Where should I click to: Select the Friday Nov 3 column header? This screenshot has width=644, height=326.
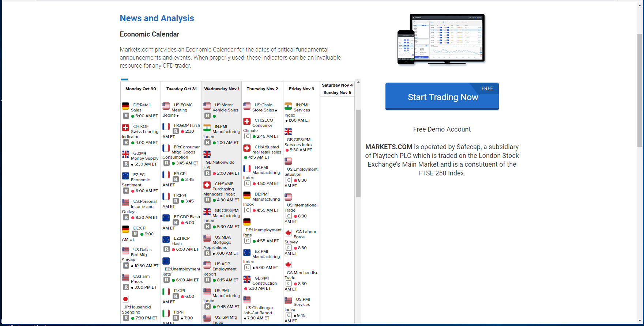coord(301,89)
